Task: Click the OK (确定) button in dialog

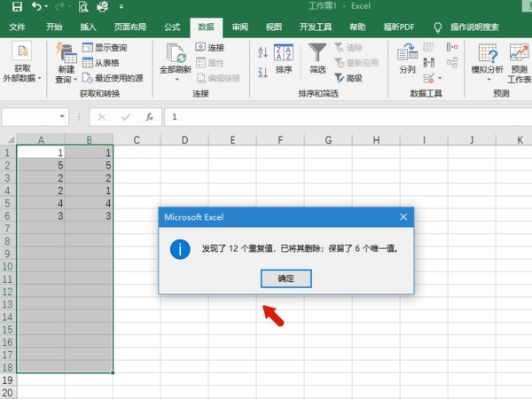Action: click(x=286, y=278)
